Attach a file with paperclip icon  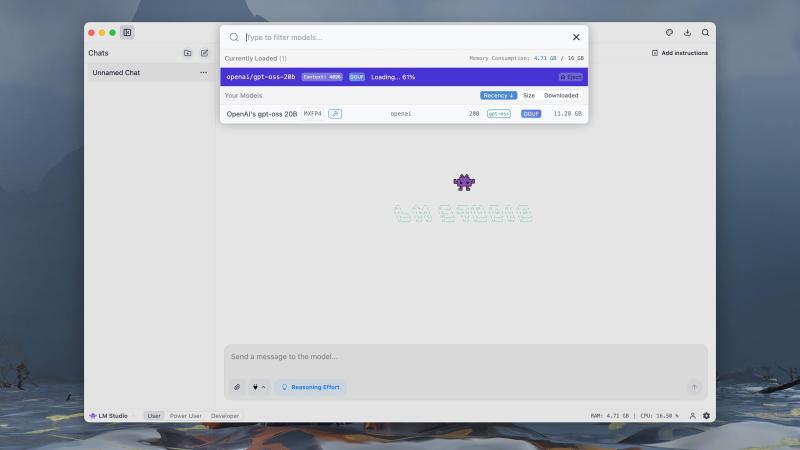pyautogui.click(x=237, y=387)
